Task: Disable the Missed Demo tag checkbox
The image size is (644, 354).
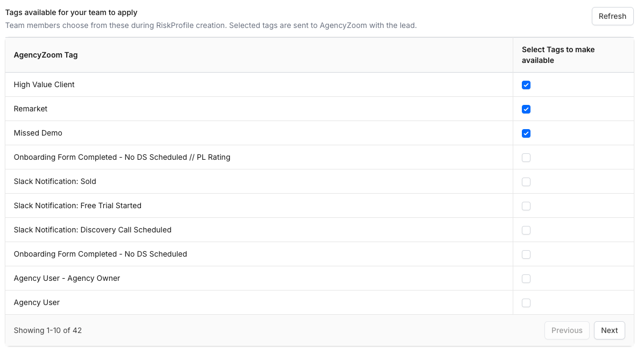Action: pyautogui.click(x=526, y=133)
